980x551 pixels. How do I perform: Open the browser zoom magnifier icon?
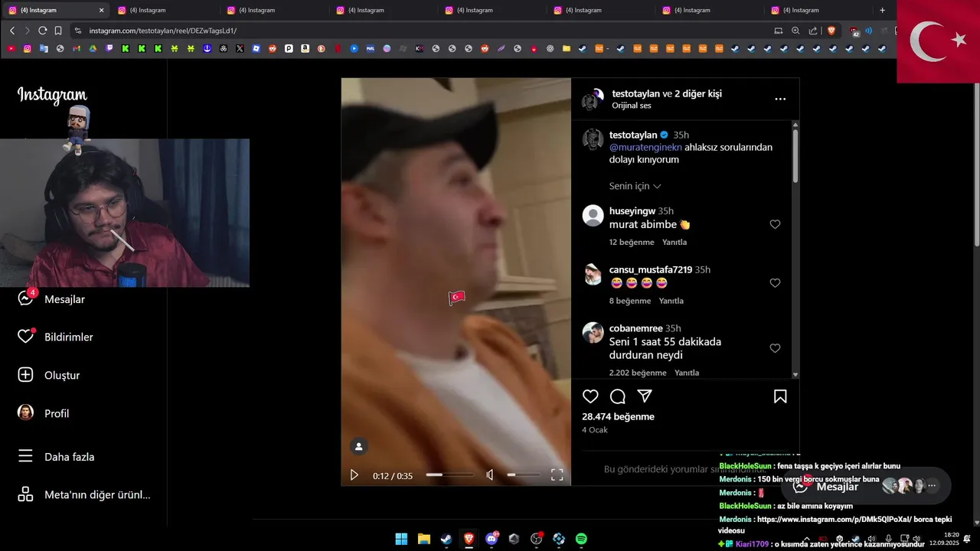coord(795,31)
